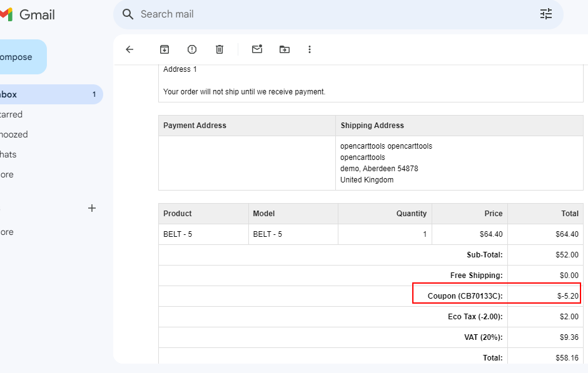Open the three-dot More options menu
The image size is (588, 373).
310,49
